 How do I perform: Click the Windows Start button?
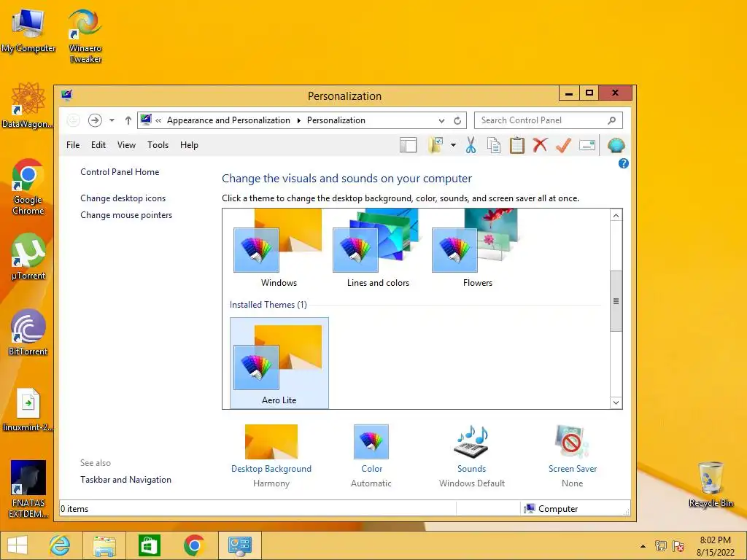click(x=18, y=545)
